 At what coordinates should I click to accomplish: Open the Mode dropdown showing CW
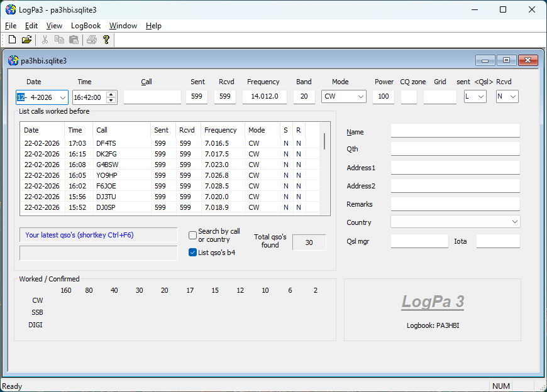point(360,97)
